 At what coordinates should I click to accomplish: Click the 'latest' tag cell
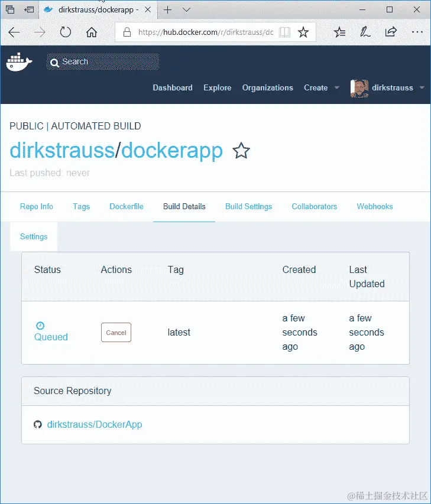point(179,333)
